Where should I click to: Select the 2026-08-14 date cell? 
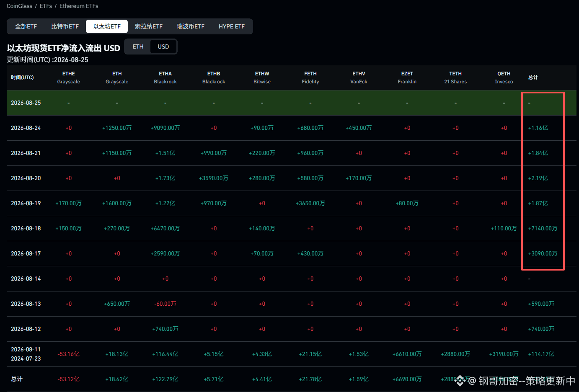[26, 279]
